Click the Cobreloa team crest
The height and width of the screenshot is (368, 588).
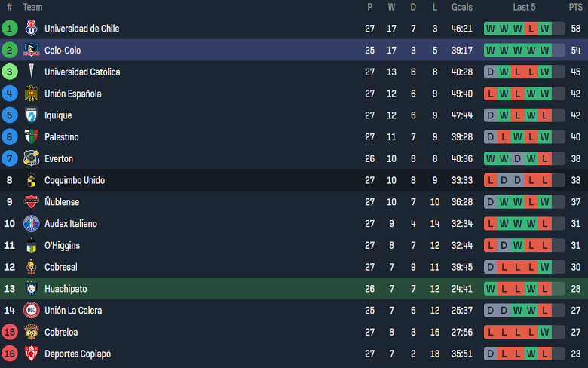point(31,332)
